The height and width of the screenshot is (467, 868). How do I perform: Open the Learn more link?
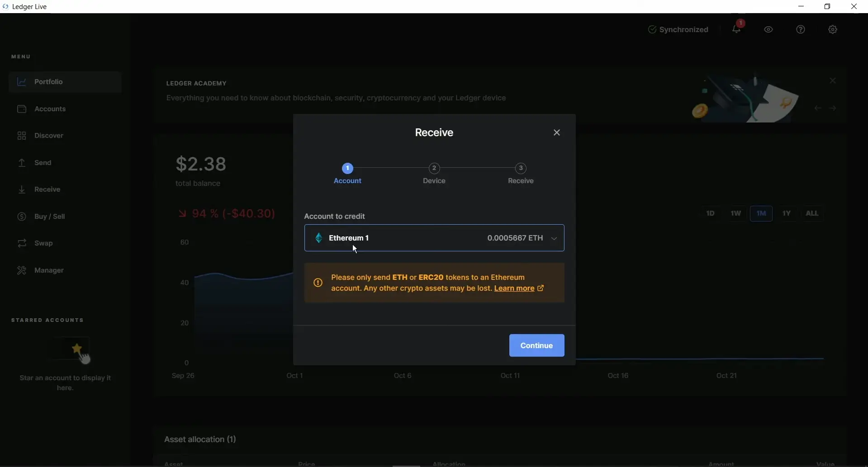click(514, 288)
